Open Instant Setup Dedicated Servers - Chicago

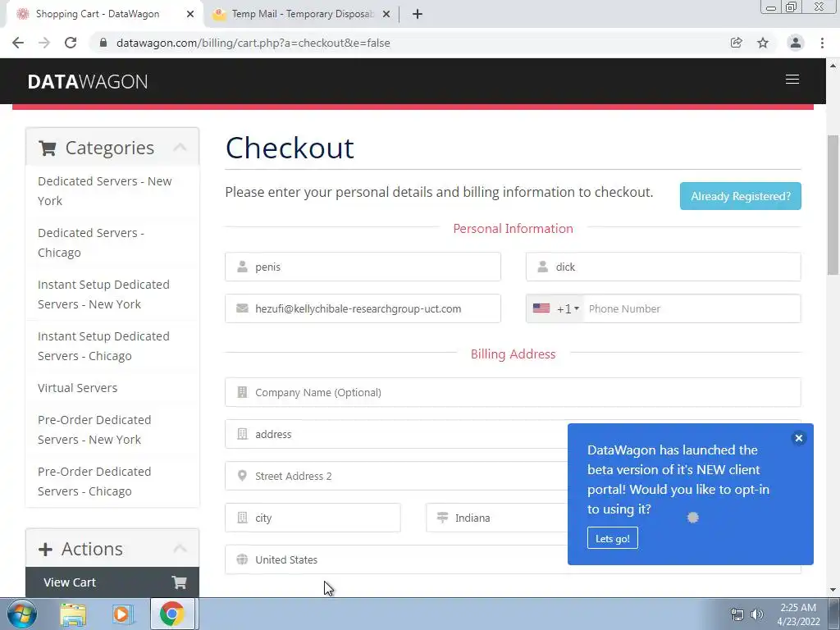pyautogui.click(x=112, y=346)
